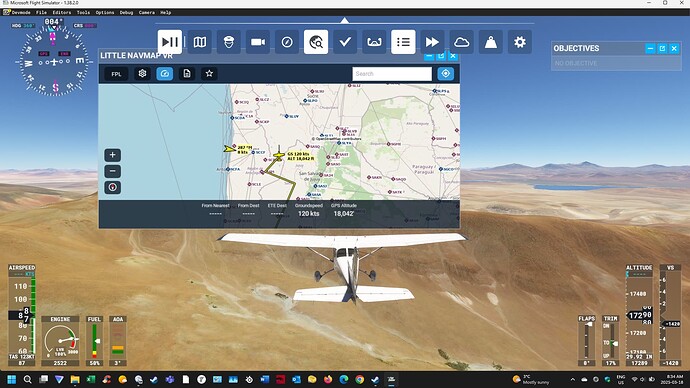Viewport: 690px width, 388px height.
Task: Click the FPL button in Little Navmap
Action: point(116,74)
